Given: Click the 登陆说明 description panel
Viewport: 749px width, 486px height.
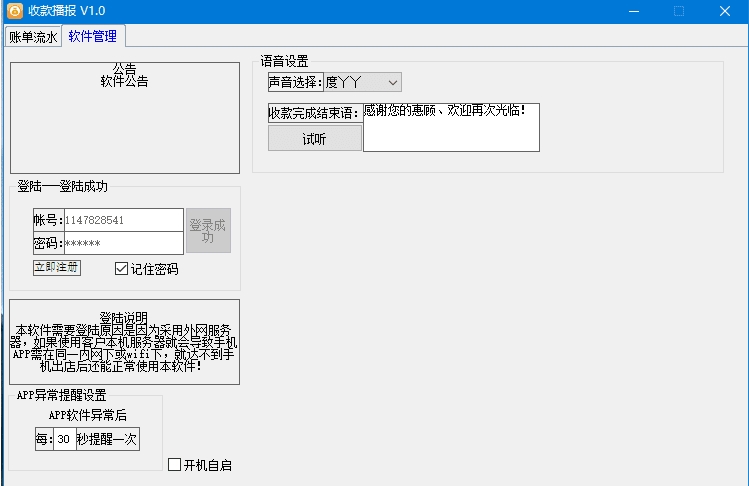Looking at the screenshot, I should point(125,342).
